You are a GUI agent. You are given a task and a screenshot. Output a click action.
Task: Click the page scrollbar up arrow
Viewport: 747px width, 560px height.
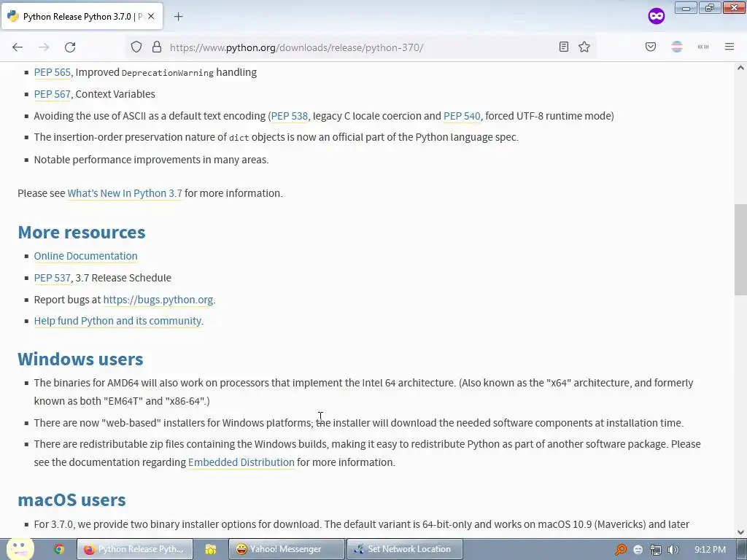[x=740, y=68]
